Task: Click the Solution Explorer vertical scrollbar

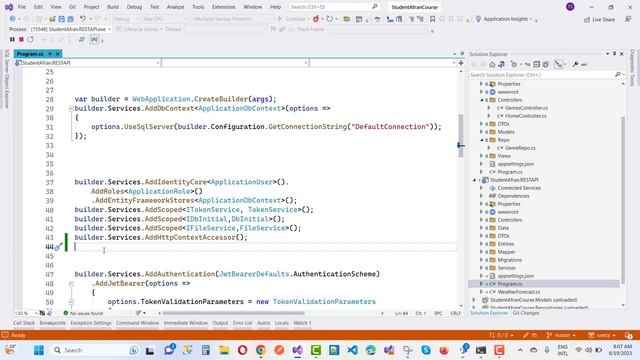Action: coord(623,199)
